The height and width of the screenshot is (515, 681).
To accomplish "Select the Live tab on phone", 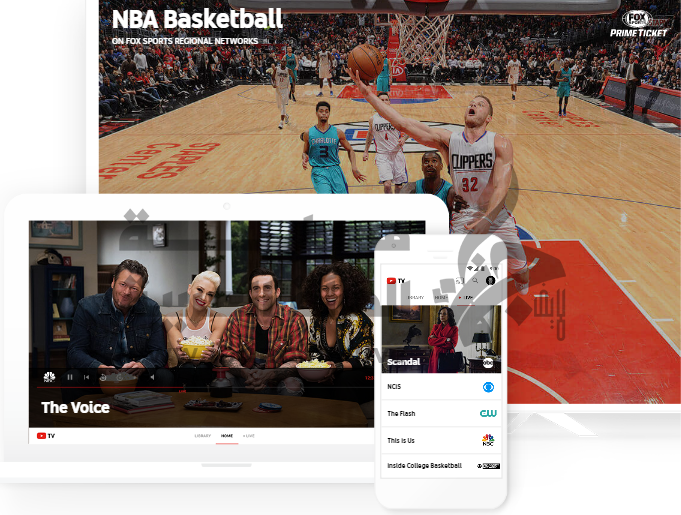I will [x=466, y=297].
